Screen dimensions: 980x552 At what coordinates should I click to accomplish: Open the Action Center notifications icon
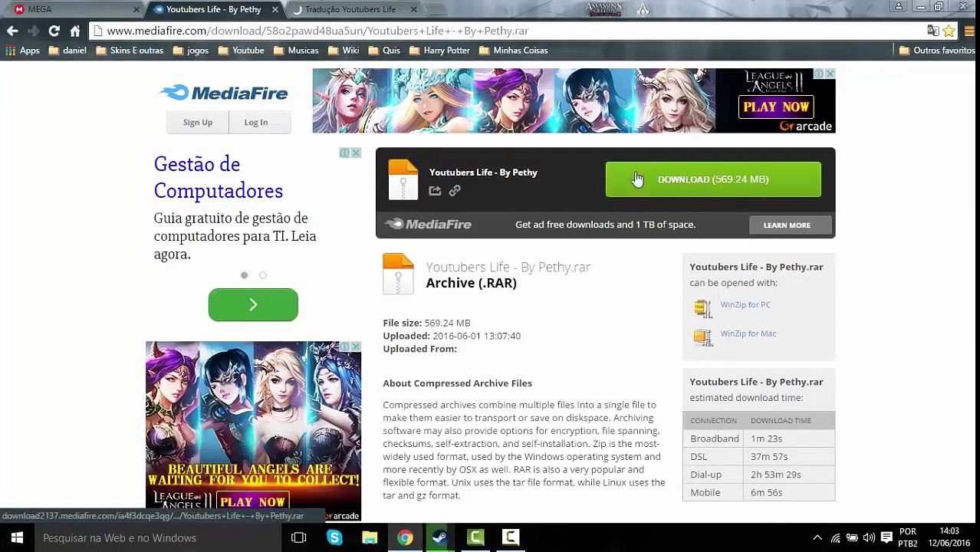tap(886, 538)
